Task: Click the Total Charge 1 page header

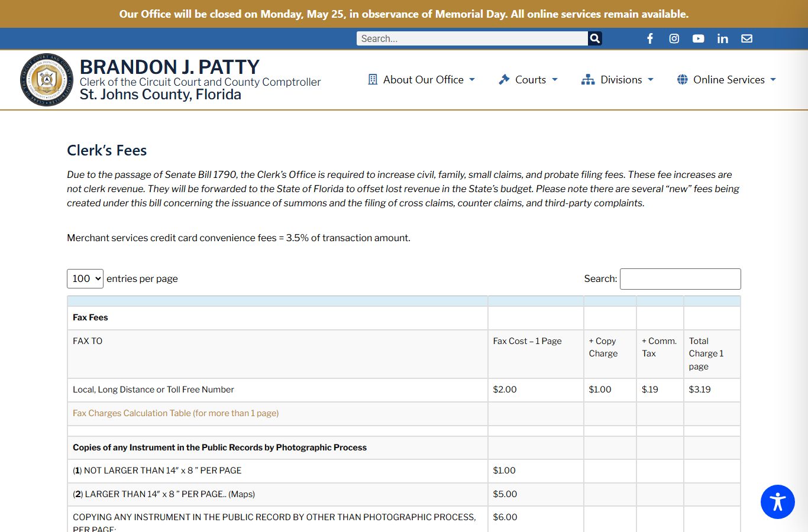Action: pyautogui.click(x=712, y=353)
